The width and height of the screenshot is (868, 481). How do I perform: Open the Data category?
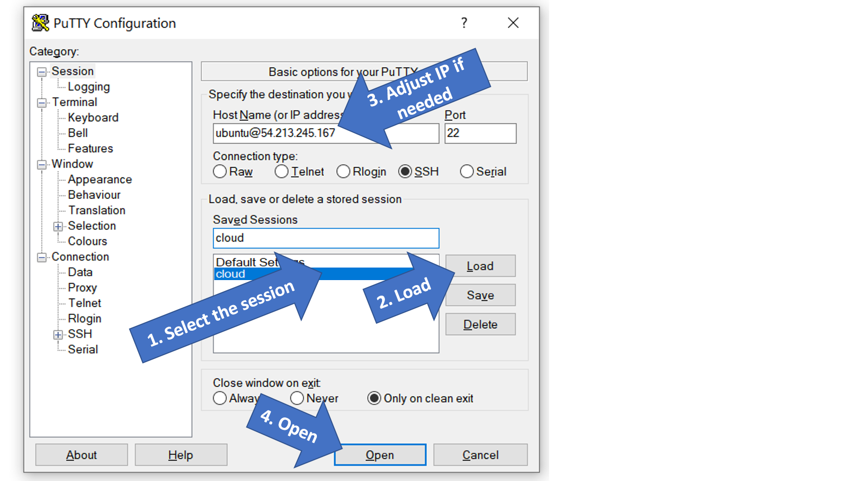click(x=80, y=272)
